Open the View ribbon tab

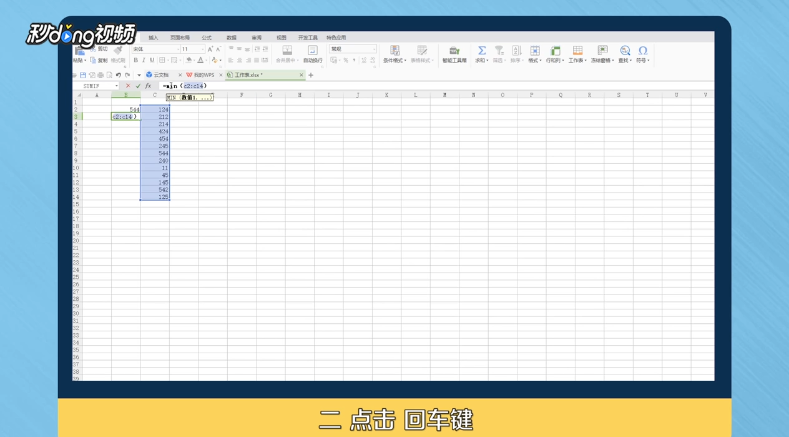point(281,37)
